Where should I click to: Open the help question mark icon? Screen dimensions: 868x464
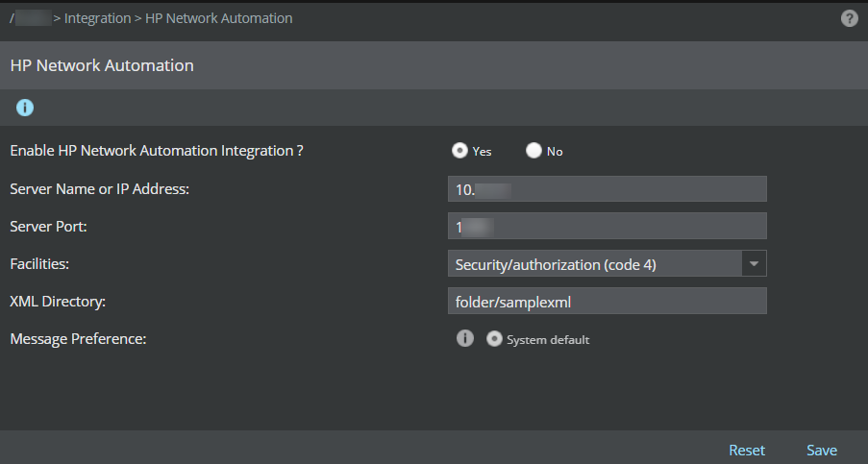[x=849, y=18]
